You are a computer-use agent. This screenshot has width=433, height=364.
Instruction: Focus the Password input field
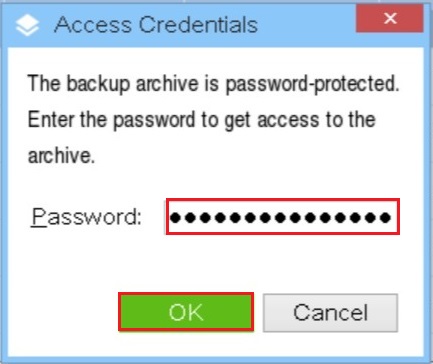click(283, 217)
